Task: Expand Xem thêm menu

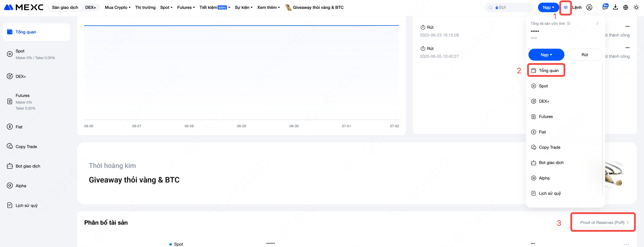Action: (268, 8)
